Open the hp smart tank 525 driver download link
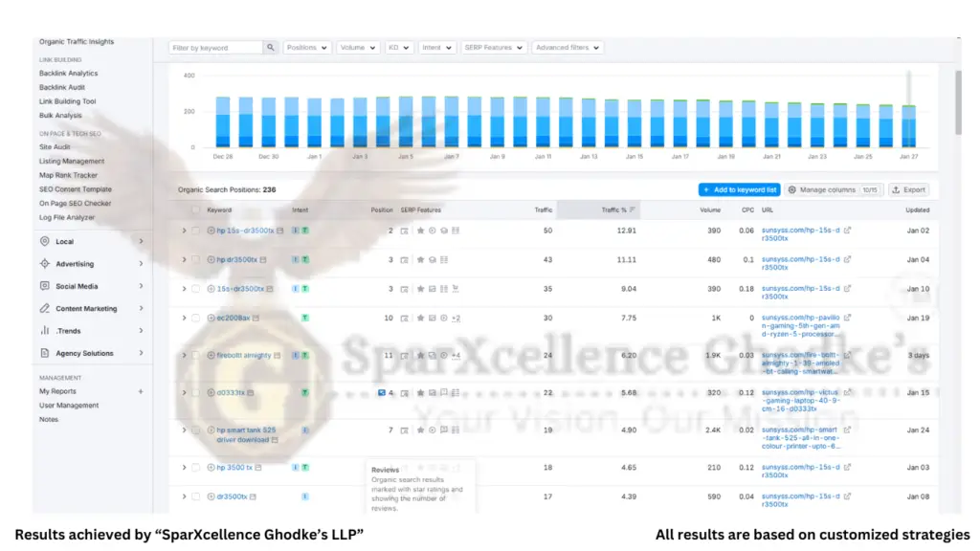Screen dimensions: 980x551 244,435
